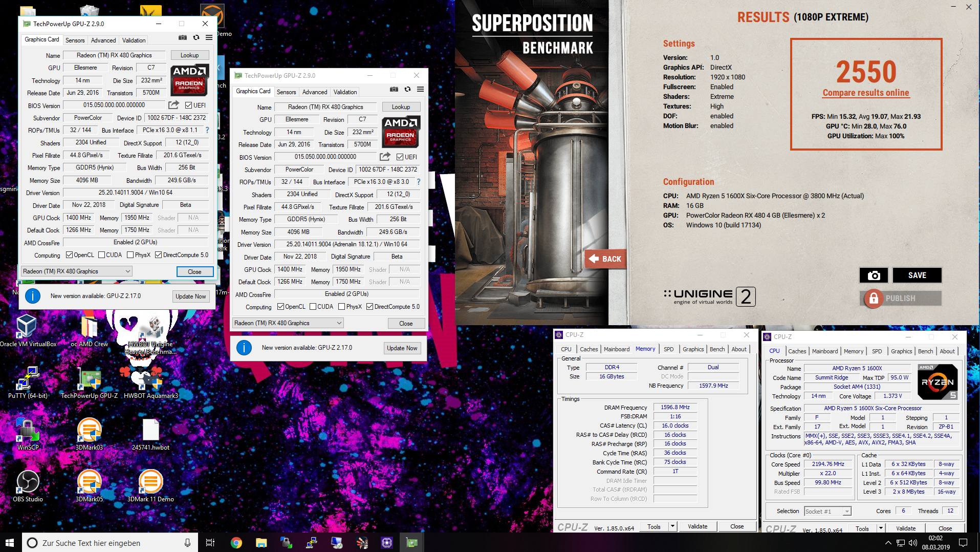Open Bench tab in CPU-Z Memory window
Image resolution: width=980 pixels, height=552 pixels.
click(717, 349)
